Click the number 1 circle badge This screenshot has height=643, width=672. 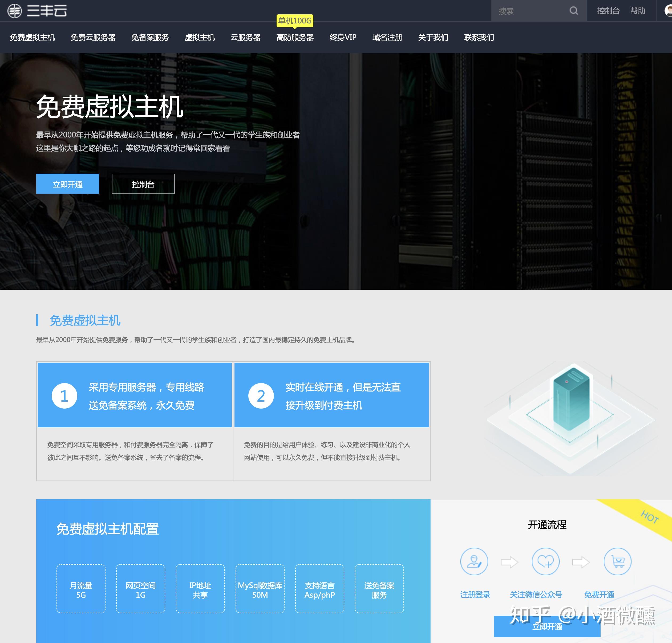coord(64,396)
